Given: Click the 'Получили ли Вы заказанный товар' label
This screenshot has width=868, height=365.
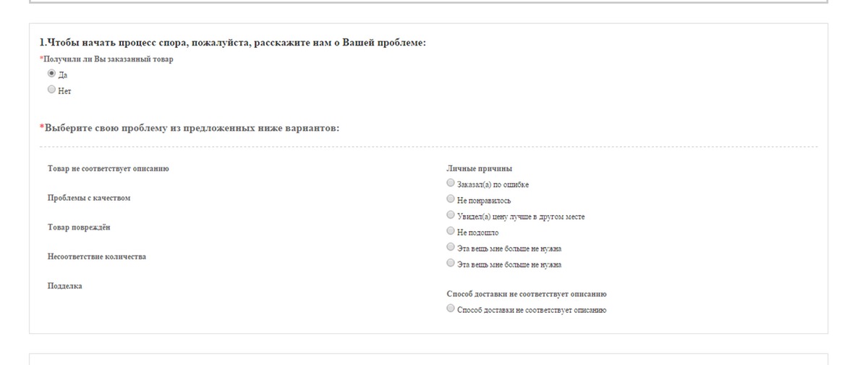Looking at the screenshot, I should pos(109,59).
